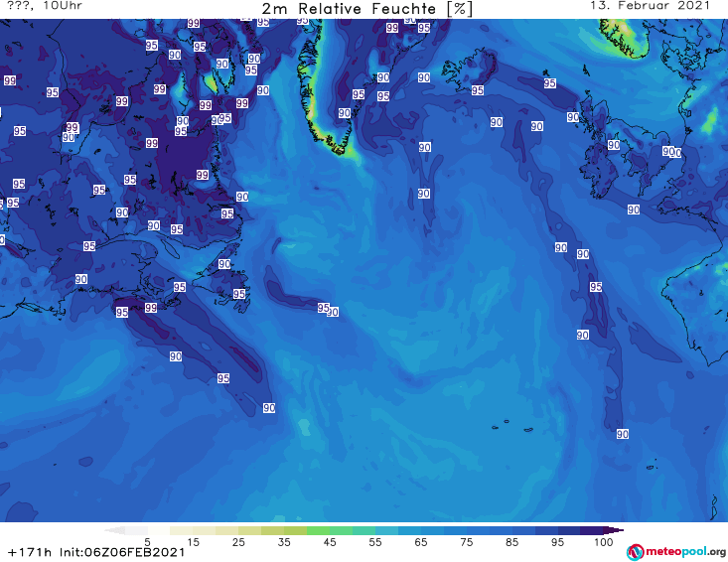This screenshot has height=562, width=728.
Task: Select the date "13. Februar 2021"
Action: click(650, 6)
